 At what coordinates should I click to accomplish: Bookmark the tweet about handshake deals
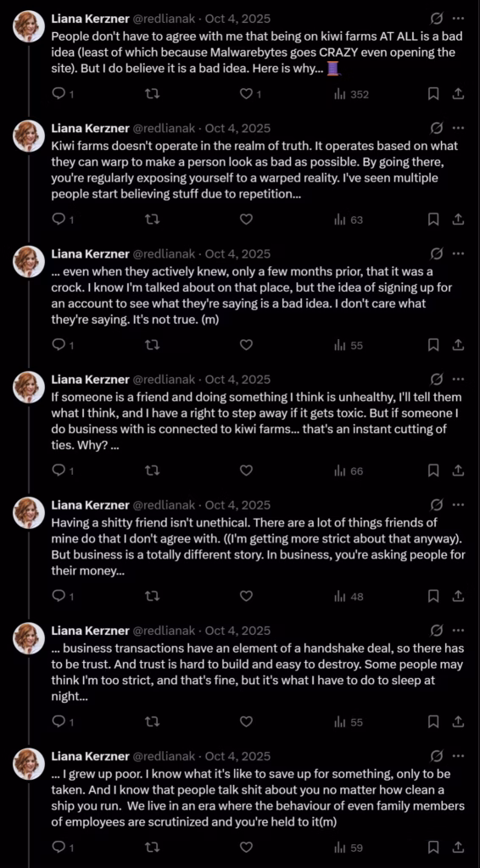[433, 722]
